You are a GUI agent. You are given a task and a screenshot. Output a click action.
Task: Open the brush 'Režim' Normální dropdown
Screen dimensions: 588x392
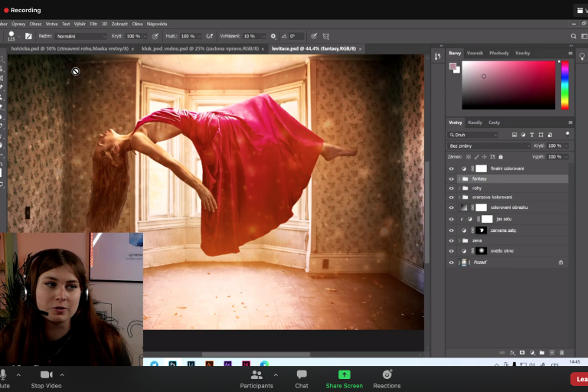point(80,36)
